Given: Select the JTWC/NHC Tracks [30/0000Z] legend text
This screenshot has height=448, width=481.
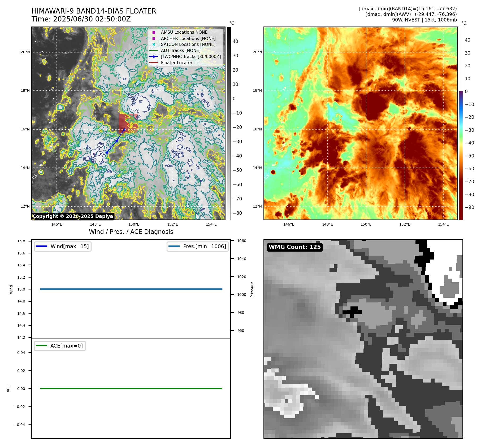Looking at the screenshot, I should point(191,56).
